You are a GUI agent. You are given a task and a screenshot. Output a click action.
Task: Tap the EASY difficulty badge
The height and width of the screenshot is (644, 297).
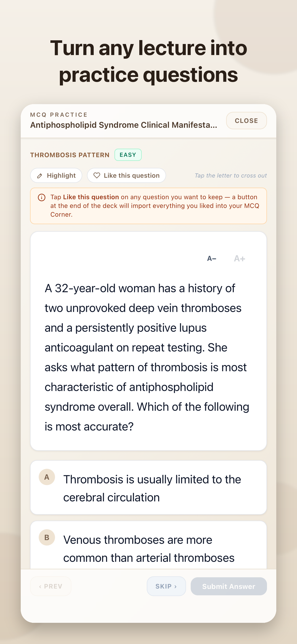[128, 155]
